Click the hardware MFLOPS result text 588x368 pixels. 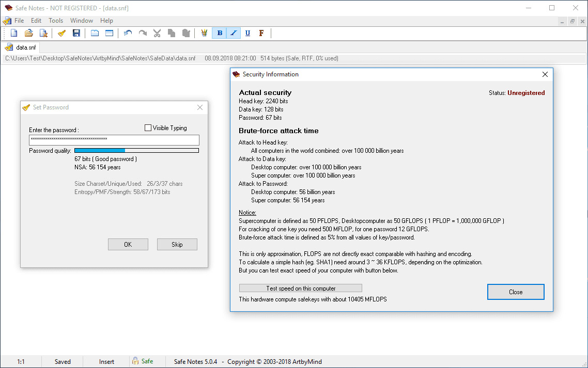(313, 299)
